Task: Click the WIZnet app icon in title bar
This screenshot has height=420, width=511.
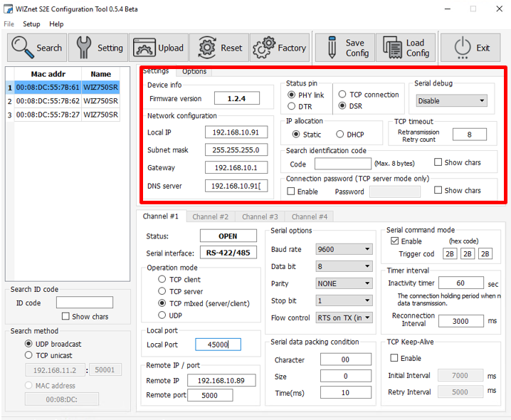Action: [8, 9]
